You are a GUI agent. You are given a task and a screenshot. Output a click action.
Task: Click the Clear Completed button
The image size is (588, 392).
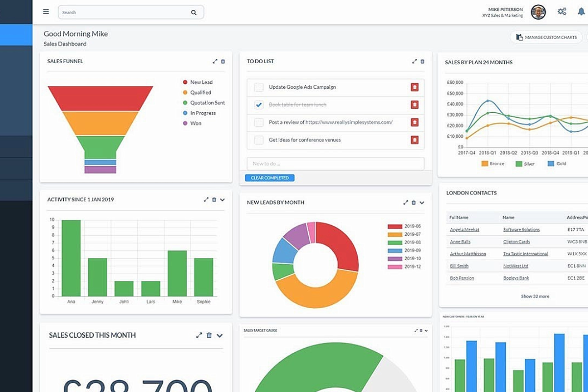coord(270,178)
